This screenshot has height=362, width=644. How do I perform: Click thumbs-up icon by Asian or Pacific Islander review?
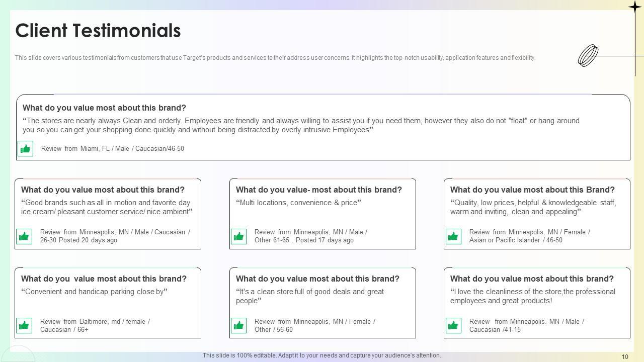pyautogui.click(x=453, y=236)
